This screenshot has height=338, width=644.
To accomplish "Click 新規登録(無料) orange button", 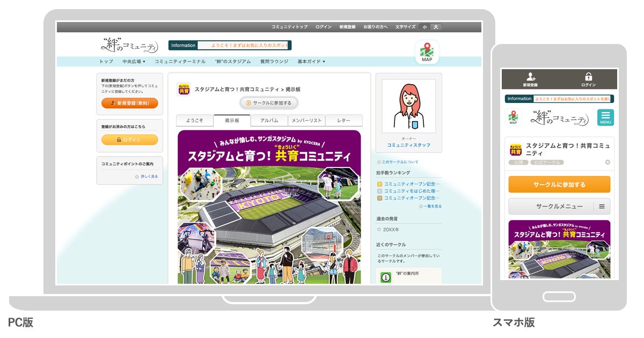I will (130, 103).
